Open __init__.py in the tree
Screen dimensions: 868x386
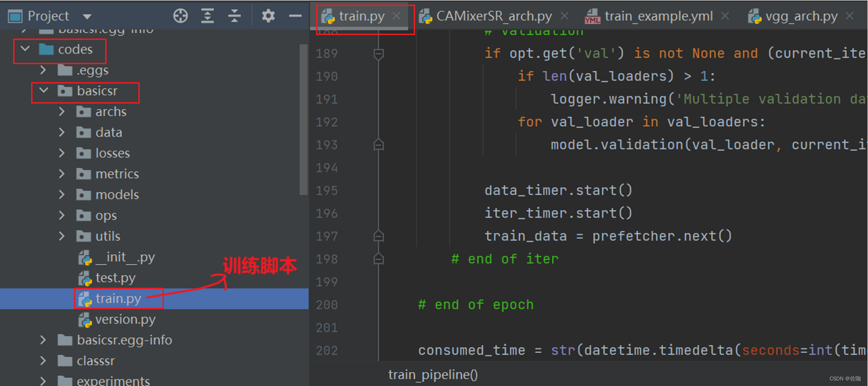125,257
